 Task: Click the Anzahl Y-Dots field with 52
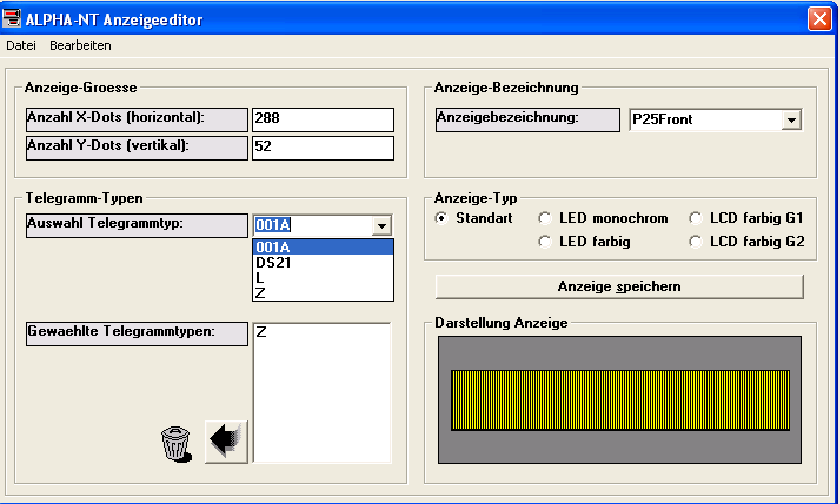323,148
